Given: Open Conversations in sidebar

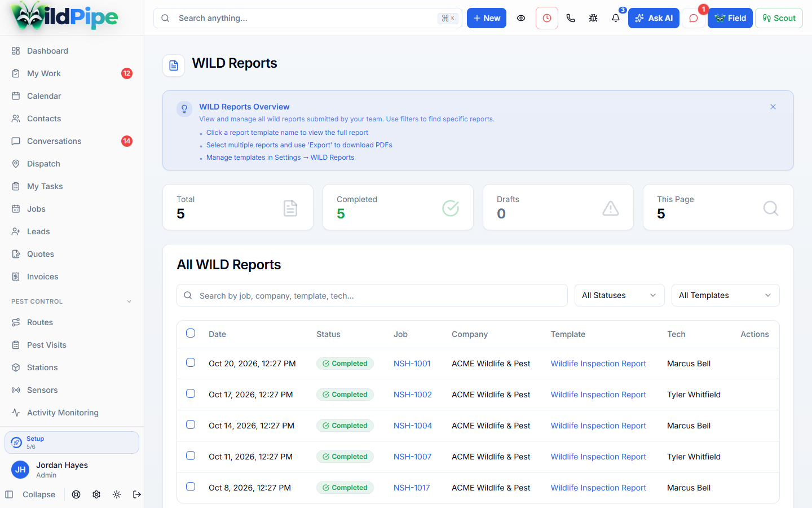Looking at the screenshot, I should (x=72, y=141).
